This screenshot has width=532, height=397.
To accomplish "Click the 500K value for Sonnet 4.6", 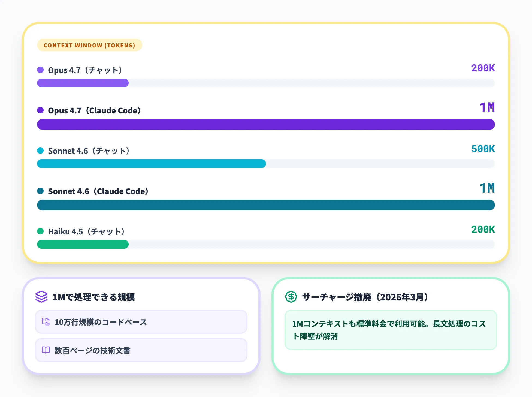I will pos(483,149).
